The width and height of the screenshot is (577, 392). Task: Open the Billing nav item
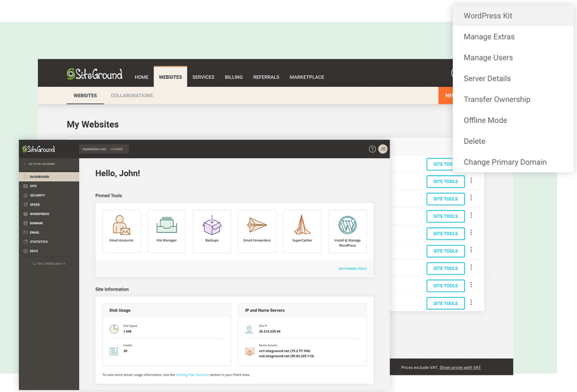click(x=234, y=77)
